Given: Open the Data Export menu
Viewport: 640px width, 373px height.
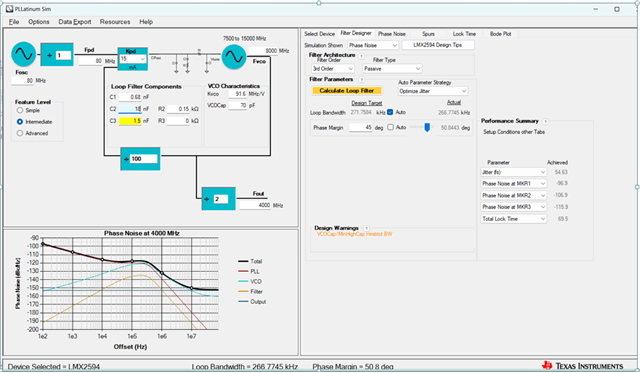Looking at the screenshot, I should (x=75, y=22).
